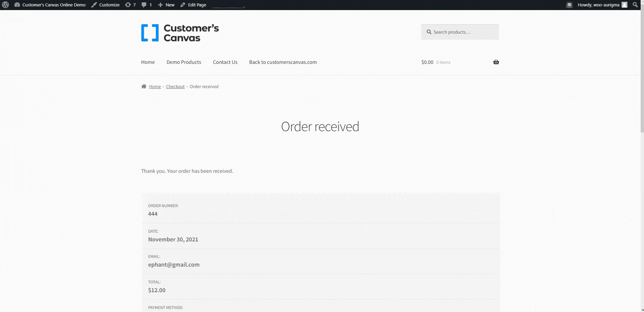This screenshot has height=312, width=644.
Task: Select the order total $12.00
Action: tap(157, 290)
